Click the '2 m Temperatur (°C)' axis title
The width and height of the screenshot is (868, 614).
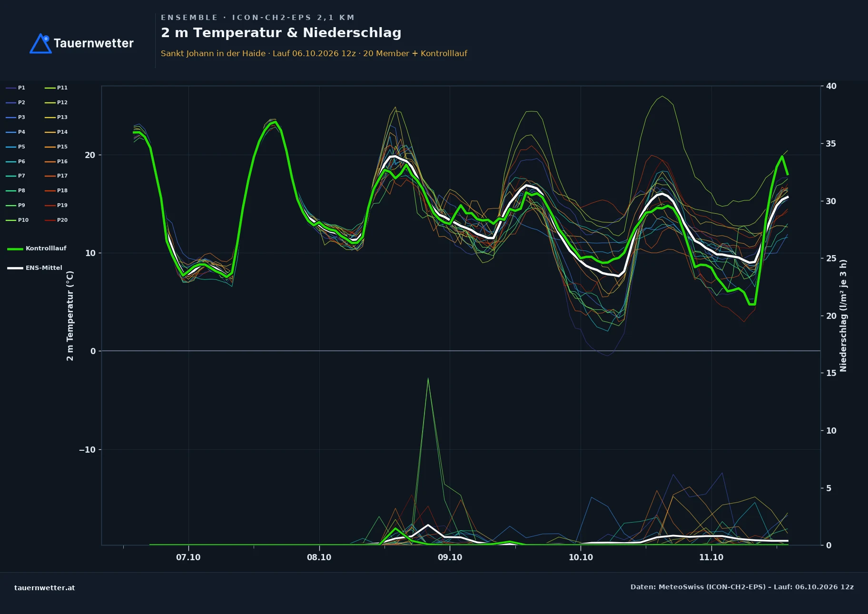pos(70,316)
